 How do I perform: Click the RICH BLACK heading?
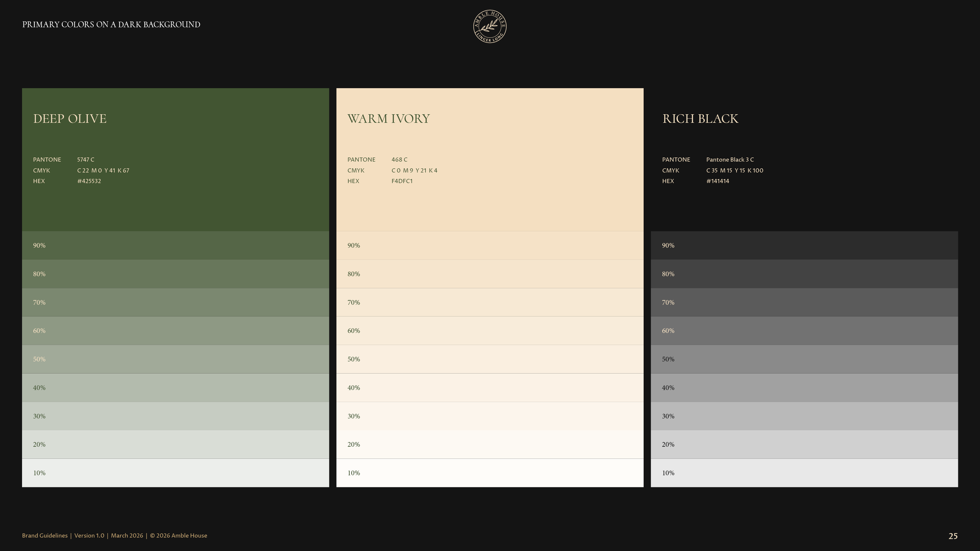(700, 118)
